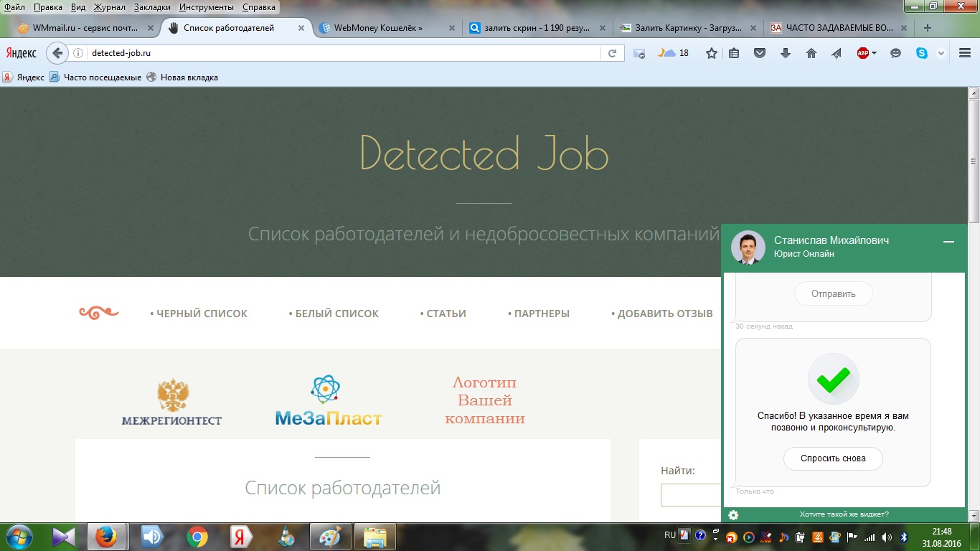This screenshot has height=551, width=980.
Task: Open Paint from the taskbar
Action: pos(331,537)
